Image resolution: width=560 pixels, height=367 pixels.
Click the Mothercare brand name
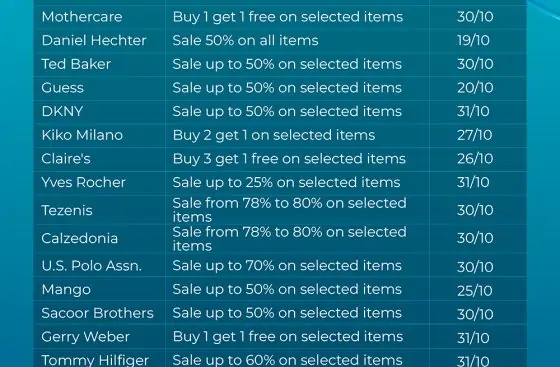click(82, 17)
